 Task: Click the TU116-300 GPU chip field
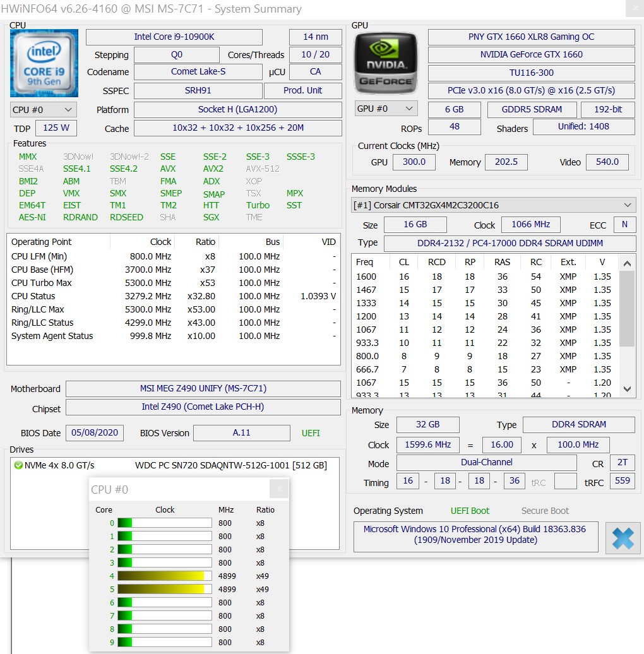click(x=532, y=73)
